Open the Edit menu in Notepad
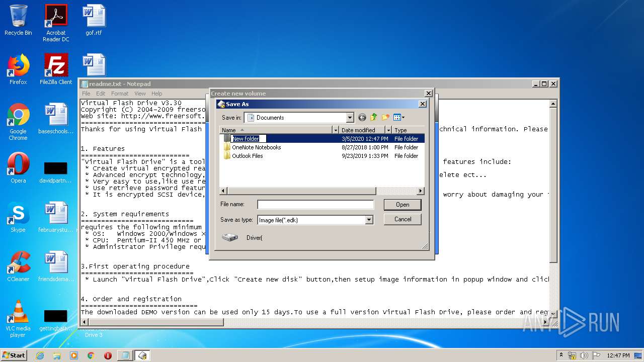 point(101,94)
